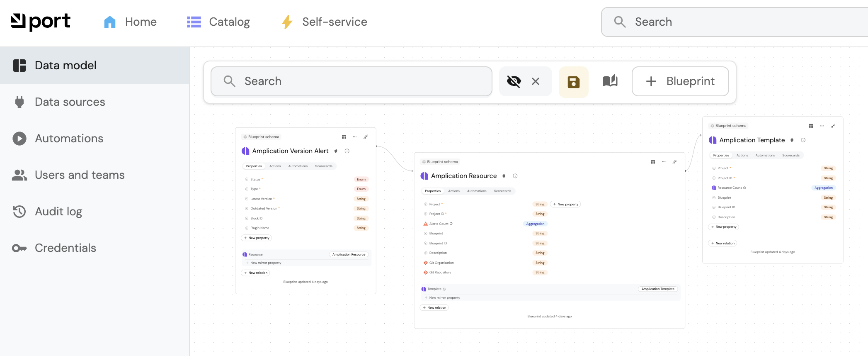The height and width of the screenshot is (356, 868).
Task: Add a new Blueprint
Action: 680,81
